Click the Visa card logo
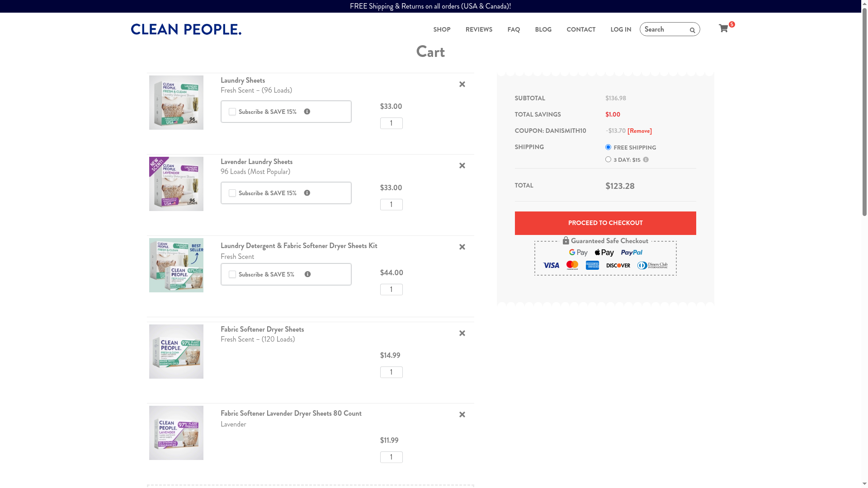The width and height of the screenshot is (868, 488). [551, 265]
